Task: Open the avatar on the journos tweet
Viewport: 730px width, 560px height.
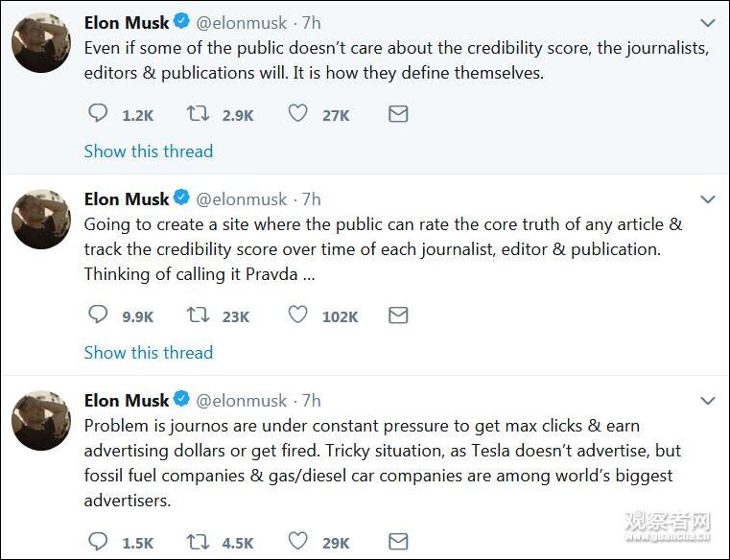Action: 41,420
